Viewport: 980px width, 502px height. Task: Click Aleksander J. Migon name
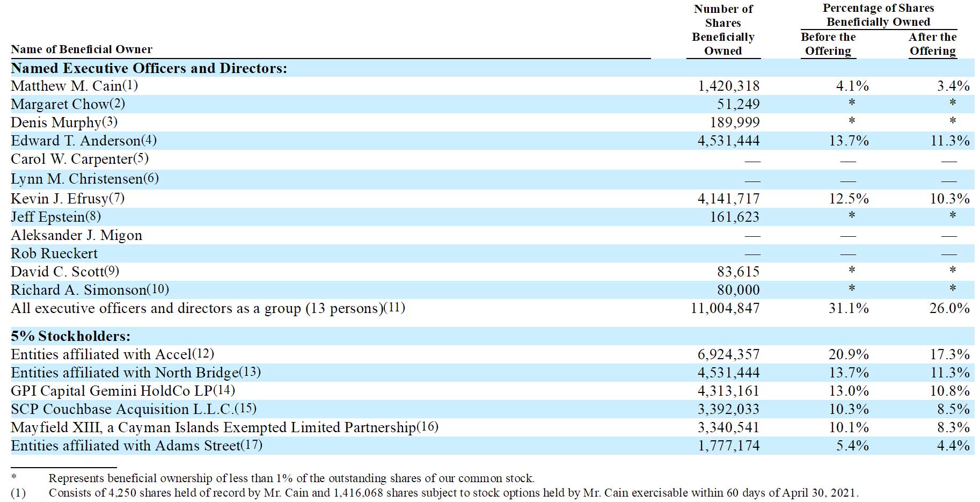click(77, 235)
